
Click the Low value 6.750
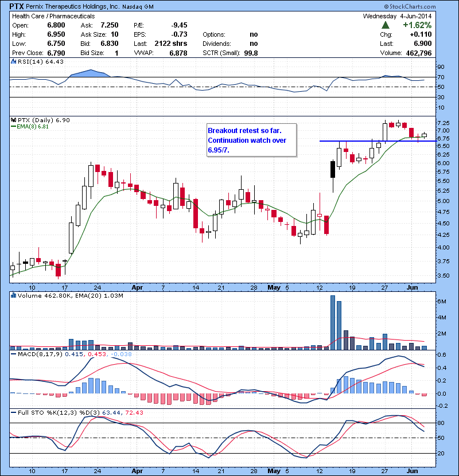tap(56, 44)
